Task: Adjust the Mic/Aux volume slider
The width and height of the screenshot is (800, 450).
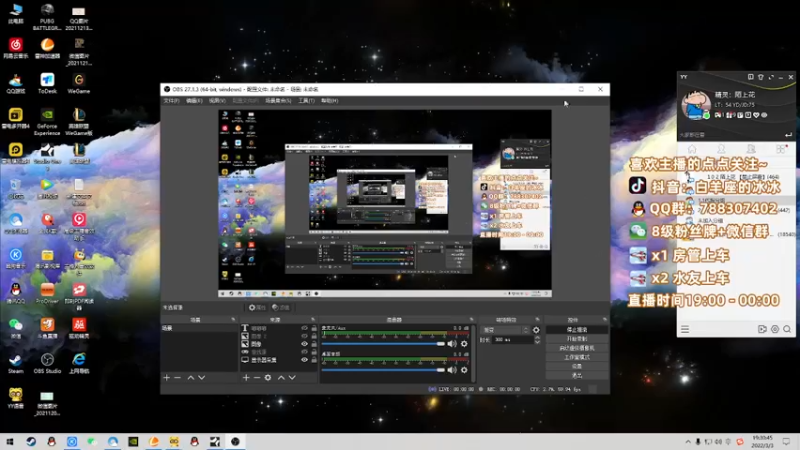Action: tap(384, 344)
